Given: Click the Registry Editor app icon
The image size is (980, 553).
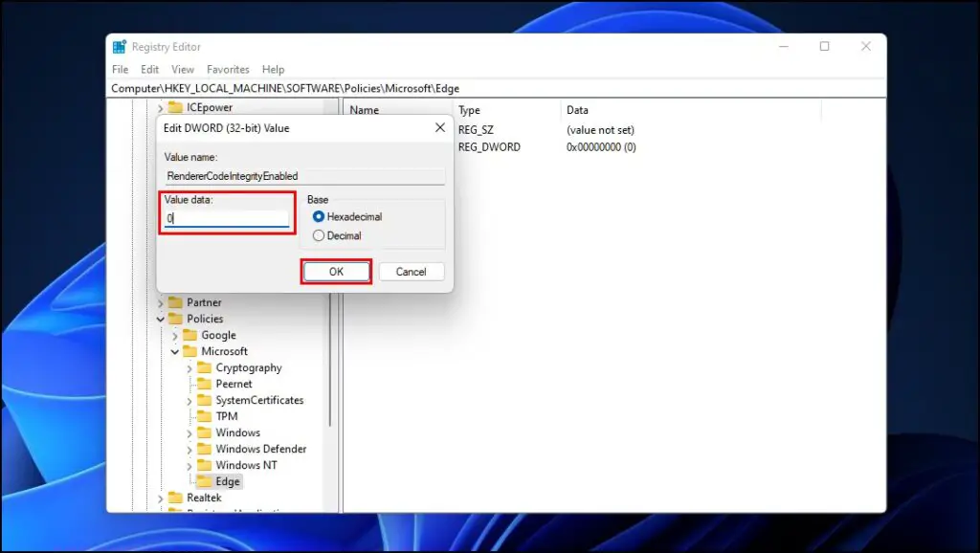Looking at the screenshot, I should pyautogui.click(x=120, y=47).
